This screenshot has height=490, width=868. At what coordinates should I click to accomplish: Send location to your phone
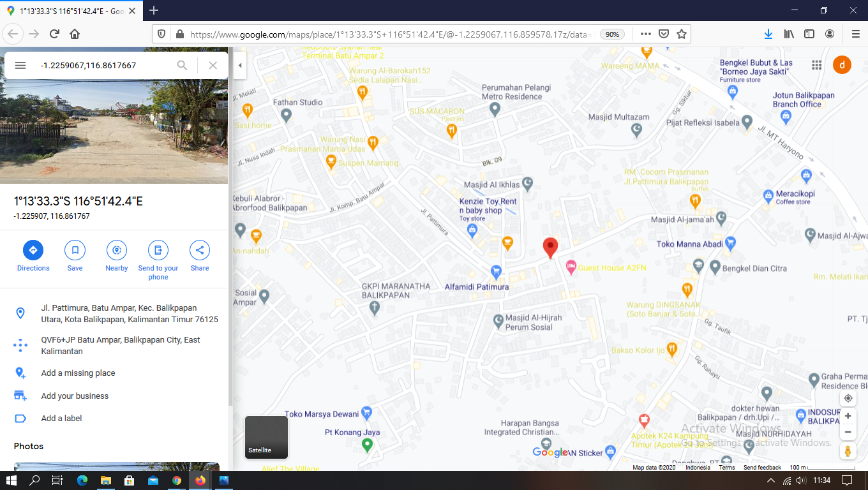coord(158,250)
